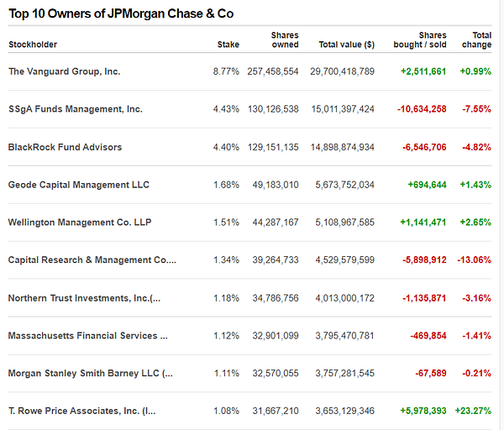The width and height of the screenshot is (504, 430).
Task: Click the 257,458,554 shares owned cell
Action: [x=273, y=71]
